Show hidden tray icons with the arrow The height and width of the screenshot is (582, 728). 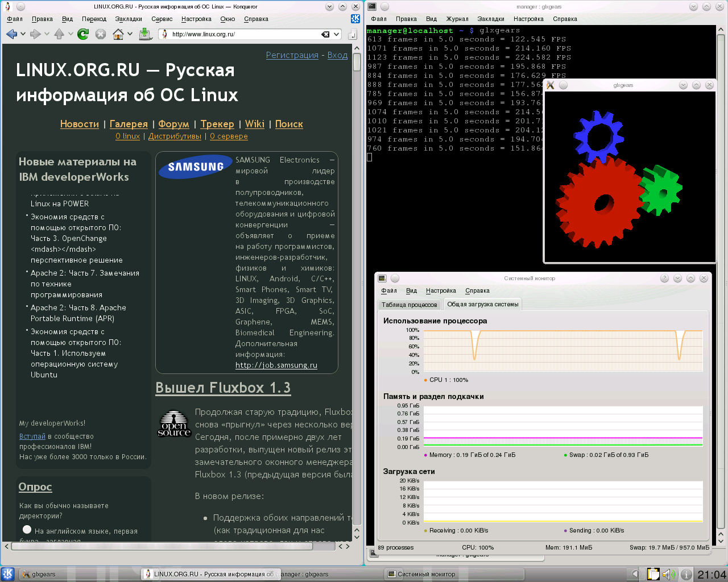coord(636,574)
